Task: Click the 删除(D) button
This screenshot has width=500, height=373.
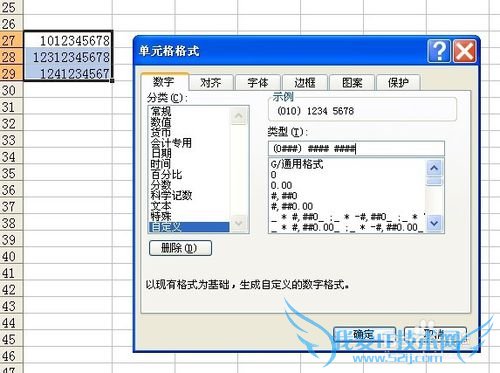Action: coord(180,248)
